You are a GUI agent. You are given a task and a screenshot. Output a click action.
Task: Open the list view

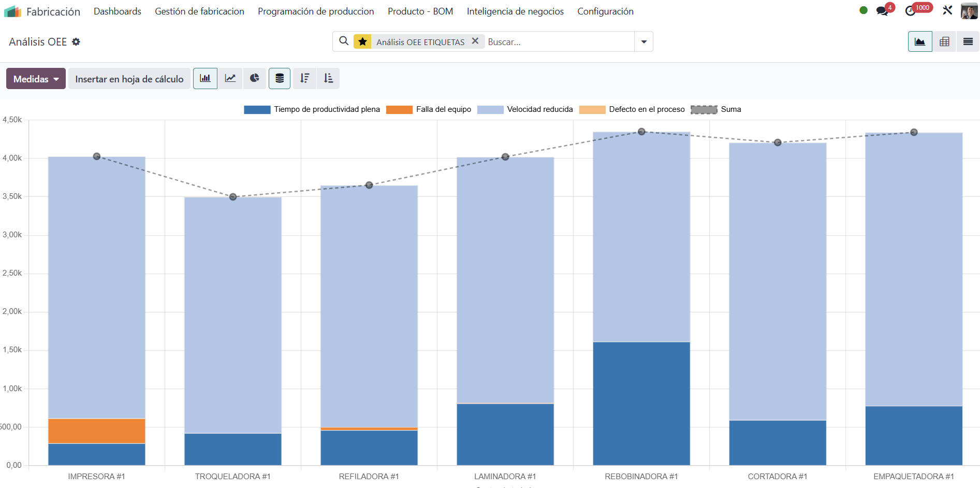tap(968, 42)
